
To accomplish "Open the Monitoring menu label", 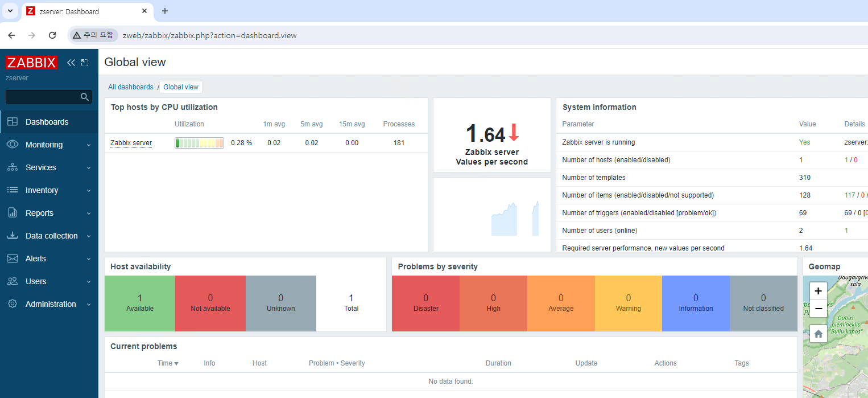I will 44,145.
